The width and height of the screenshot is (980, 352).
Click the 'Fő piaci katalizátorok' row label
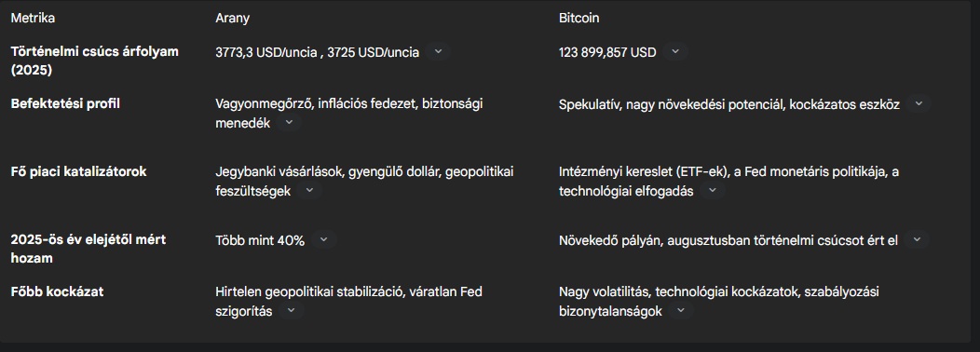(78, 171)
